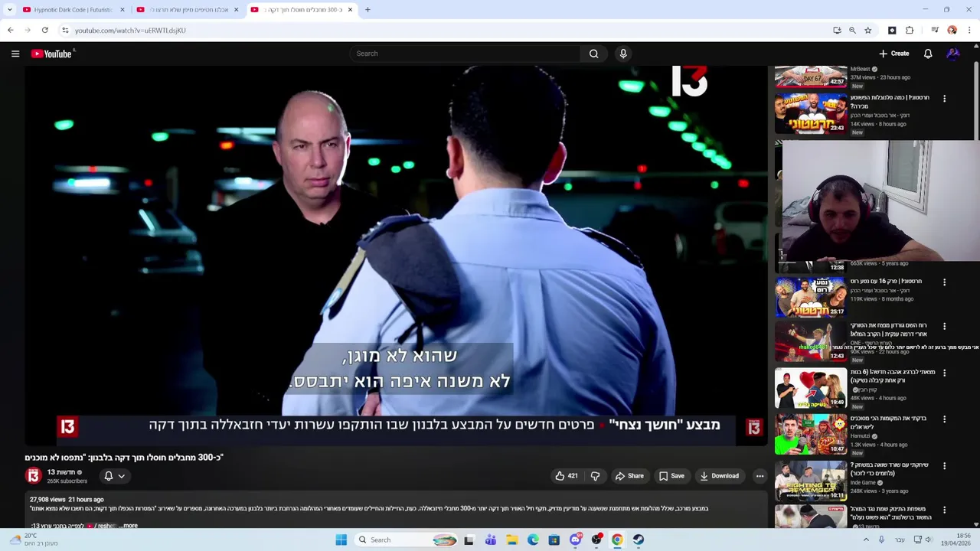Image resolution: width=980 pixels, height=551 pixels.
Task: Click the YouTube search magnifier button
Action: click(593, 54)
